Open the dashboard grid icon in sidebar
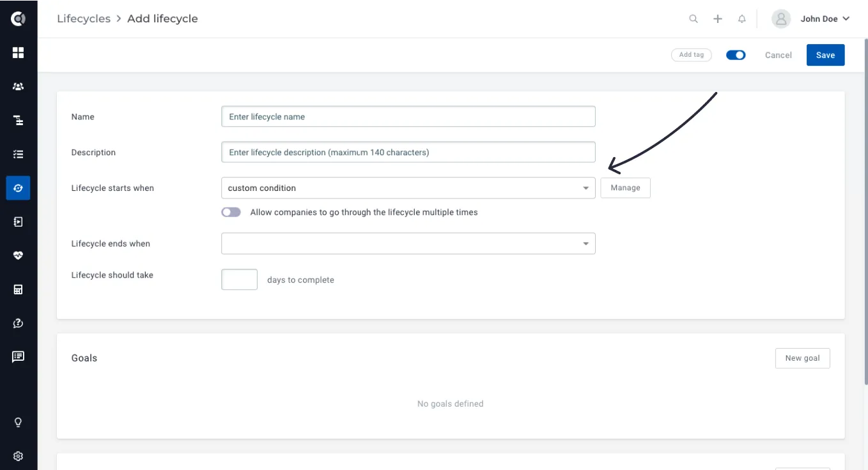Viewport: 868px width, 470px height. pos(18,52)
